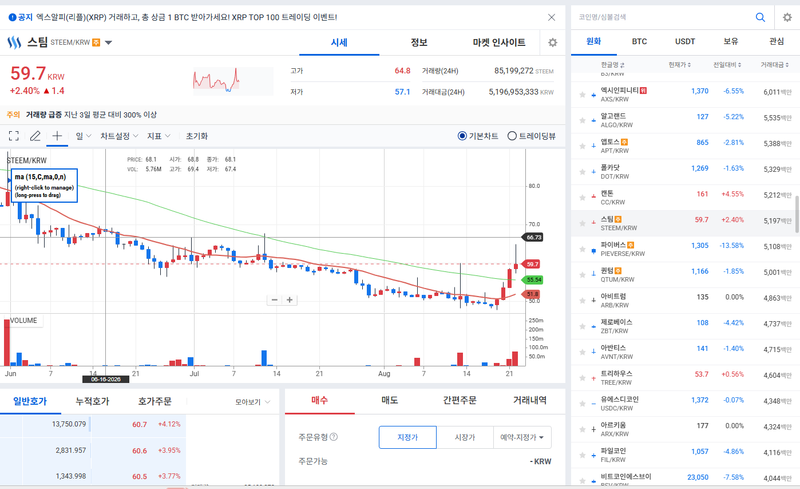Expand the STEEM/KRW market selector arrow

[x=108, y=43]
